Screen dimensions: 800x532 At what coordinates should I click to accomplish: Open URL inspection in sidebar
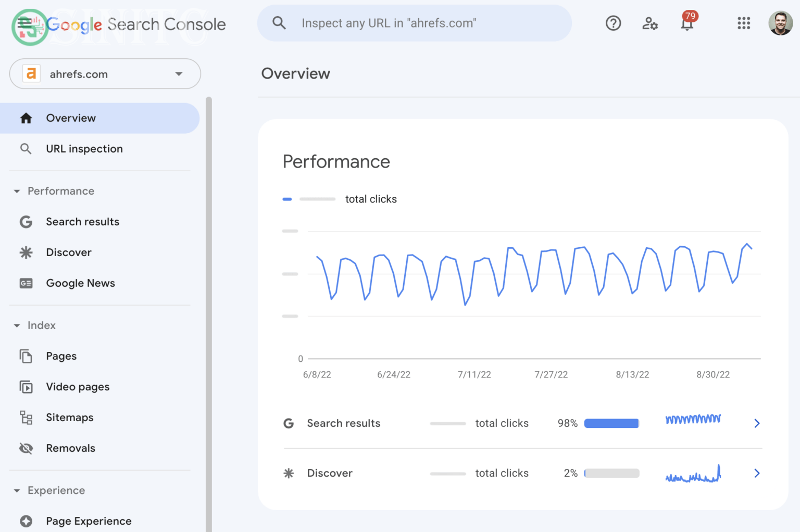[x=99, y=149]
